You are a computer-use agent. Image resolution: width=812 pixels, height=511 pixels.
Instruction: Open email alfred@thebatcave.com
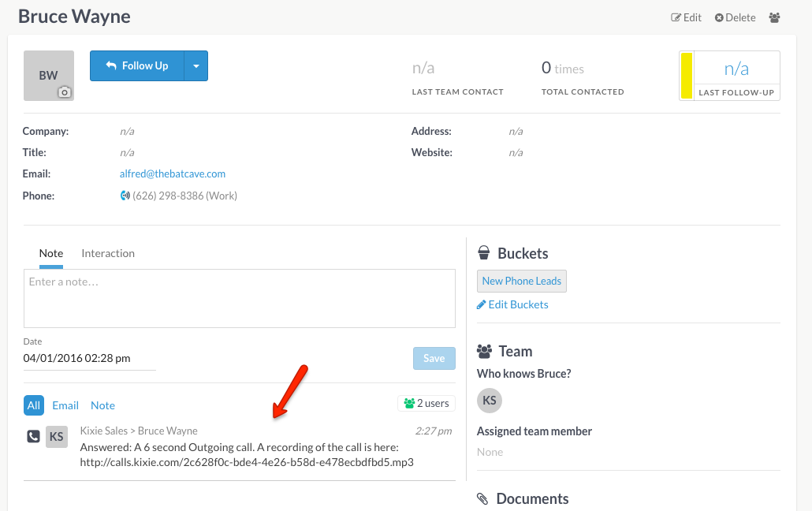pos(173,173)
